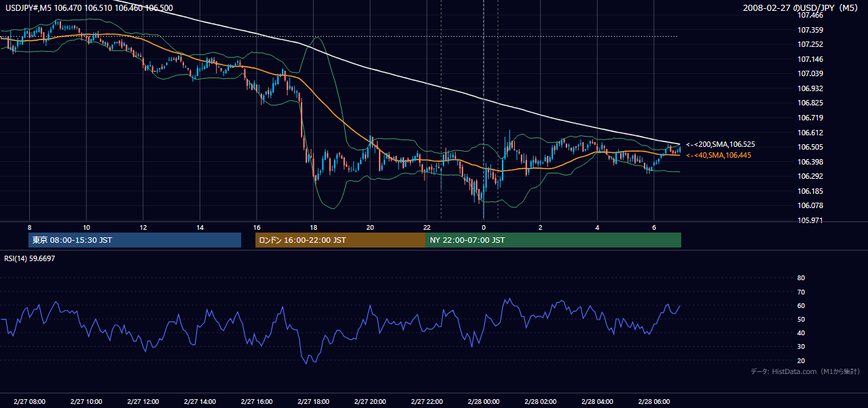Select the ロンドン 16:00-22:00 JST session bar
Image resolution: width=868 pixels, height=408 pixels.
[340, 240]
